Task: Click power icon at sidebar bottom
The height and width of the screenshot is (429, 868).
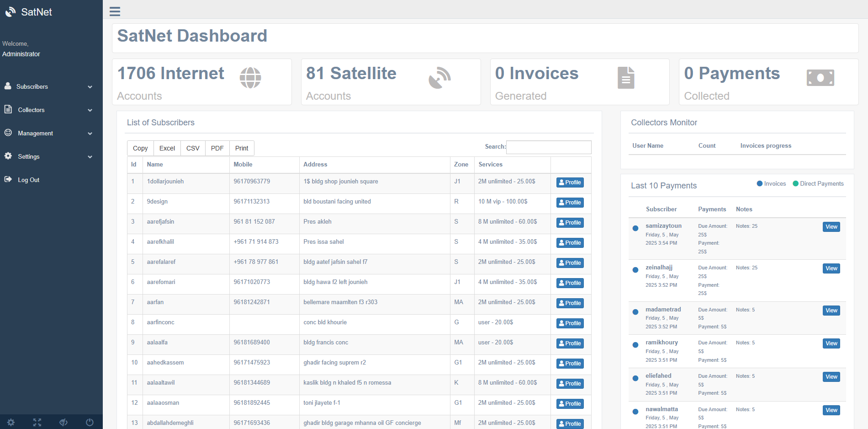Action: tap(90, 422)
